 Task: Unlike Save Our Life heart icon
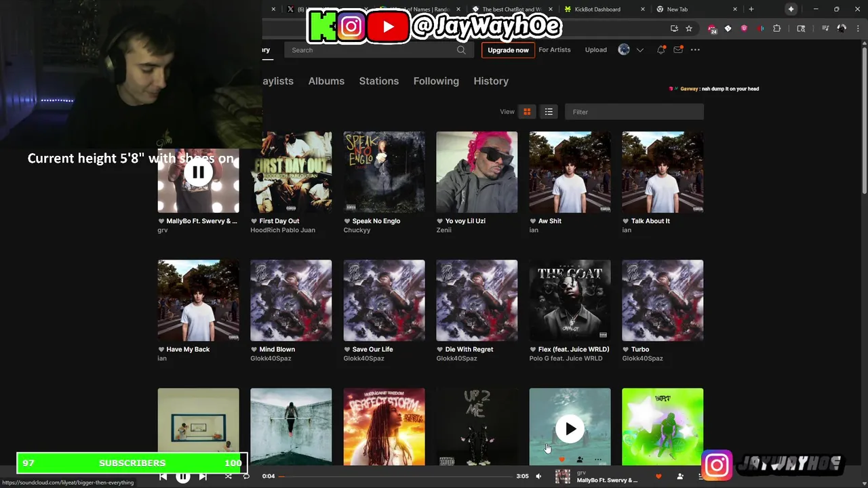pos(347,349)
